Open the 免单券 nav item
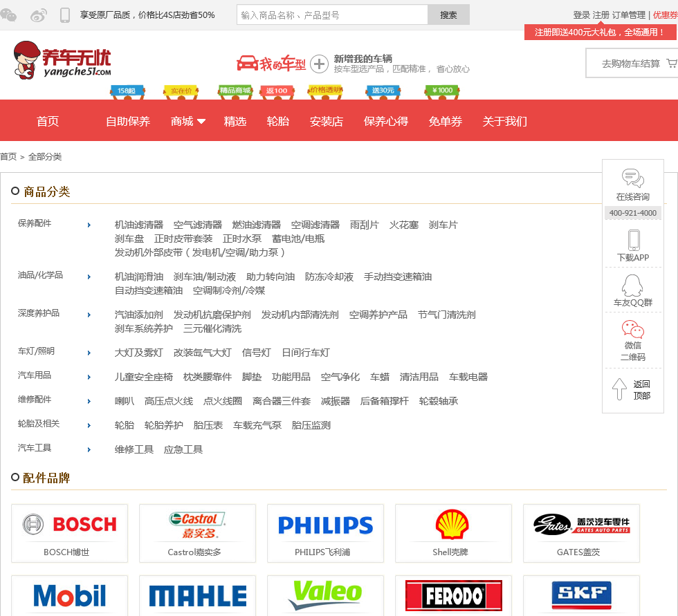 (446, 122)
